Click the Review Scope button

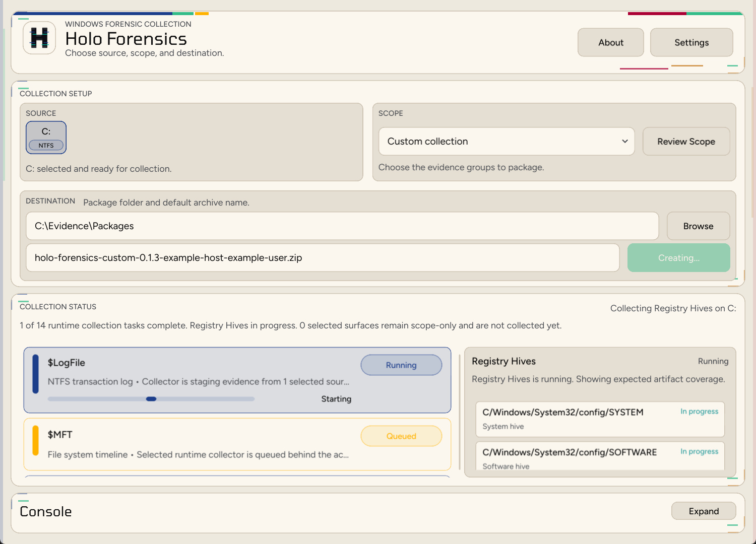point(686,142)
